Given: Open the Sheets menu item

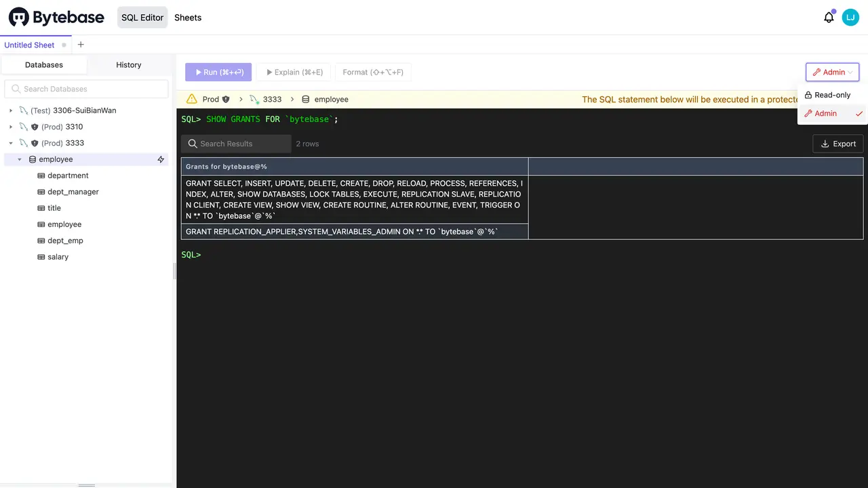Looking at the screenshot, I should point(188,18).
